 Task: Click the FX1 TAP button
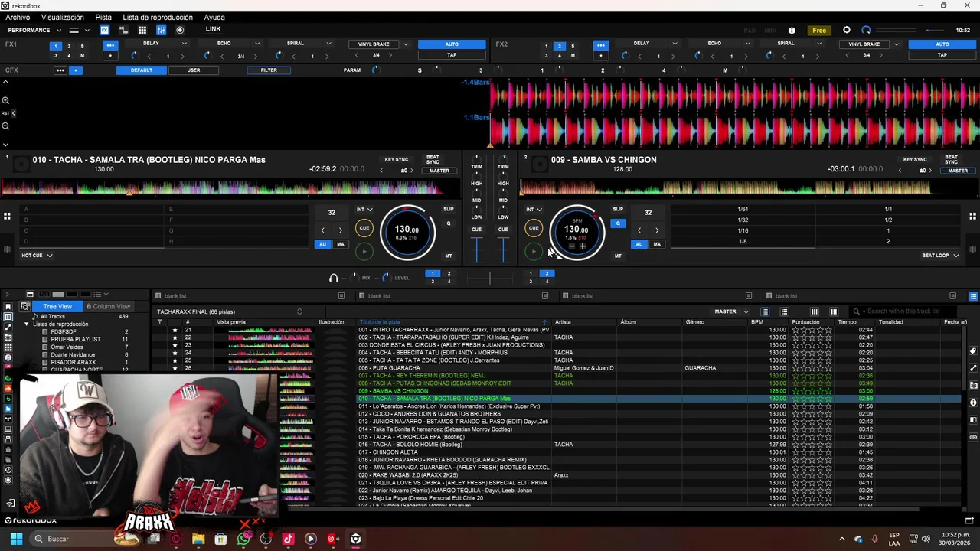452,55
